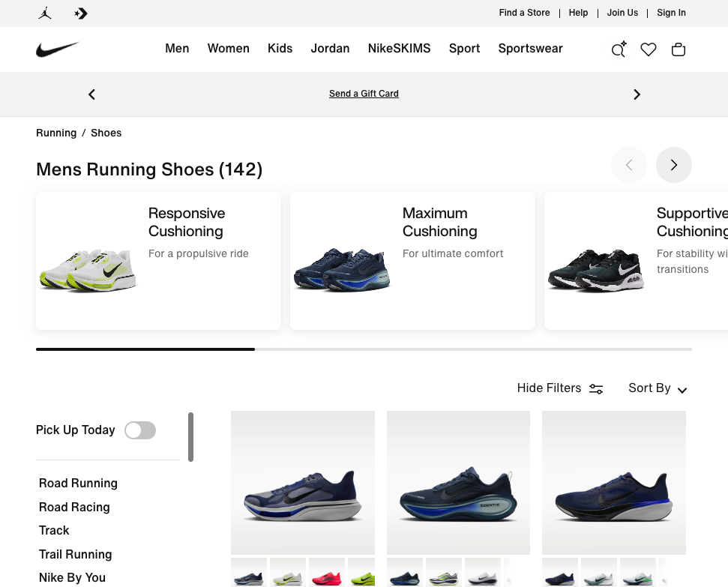Filter by Track category
This screenshot has width=728, height=587.
pyautogui.click(x=54, y=530)
